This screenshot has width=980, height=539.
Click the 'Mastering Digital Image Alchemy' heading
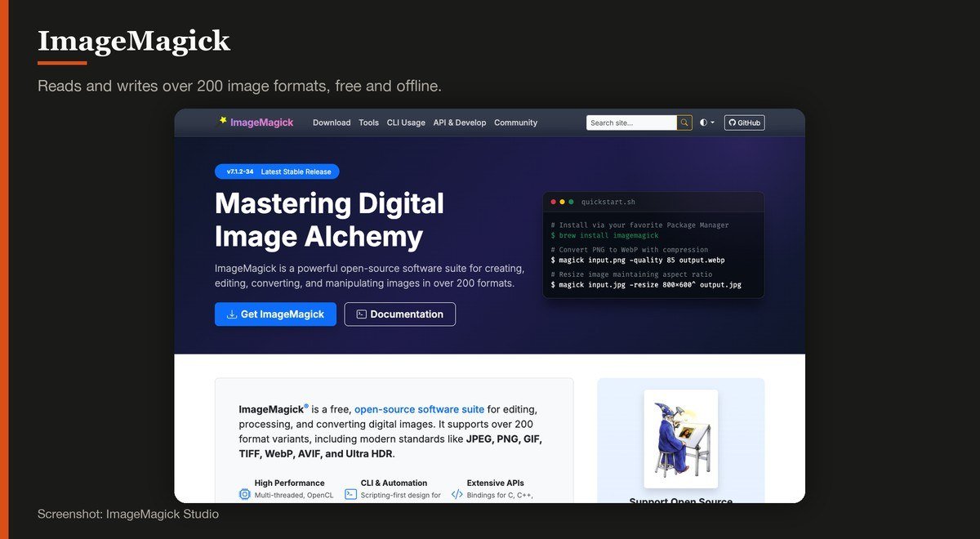tap(329, 220)
